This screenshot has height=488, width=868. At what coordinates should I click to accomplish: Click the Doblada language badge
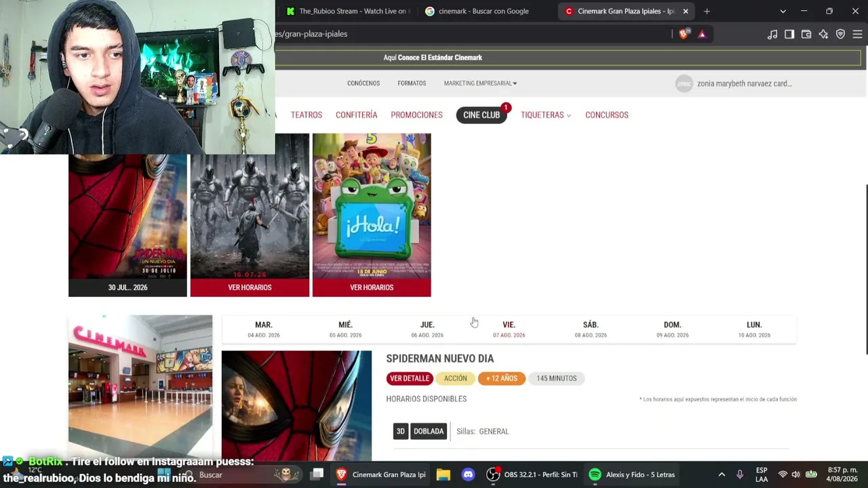[x=429, y=431]
